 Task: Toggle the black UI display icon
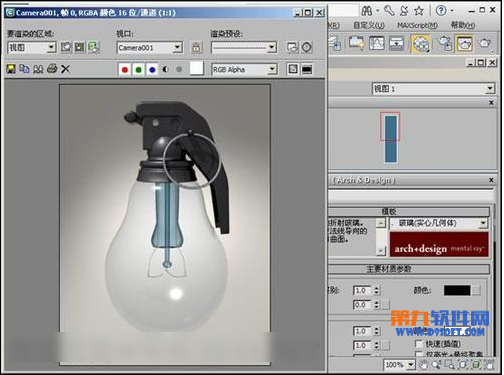(x=307, y=69)
